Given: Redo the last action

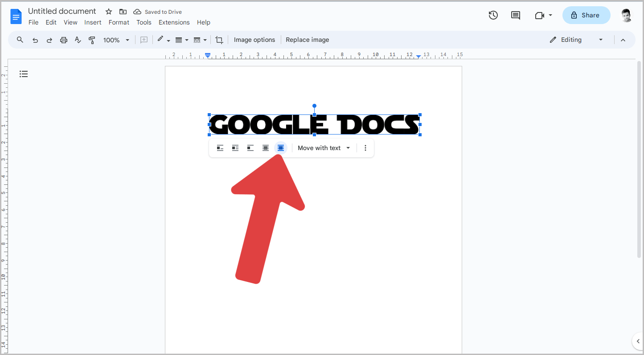Looking at the screenshot, I should [x=49, y=40].
